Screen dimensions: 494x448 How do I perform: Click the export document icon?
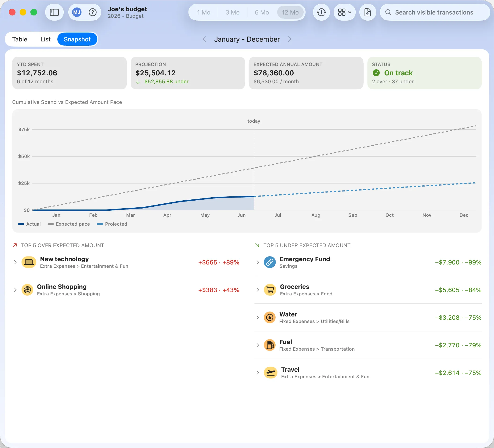[368, 12]
